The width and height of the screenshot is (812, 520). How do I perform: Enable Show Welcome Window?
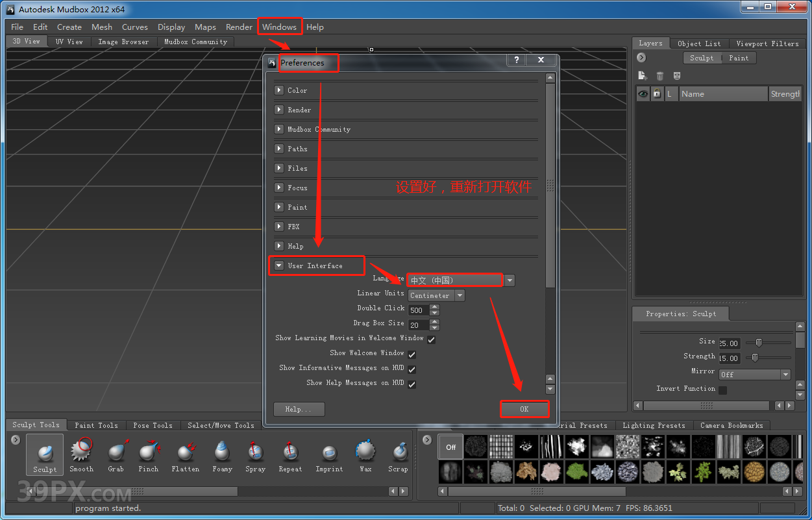(412, 353)
